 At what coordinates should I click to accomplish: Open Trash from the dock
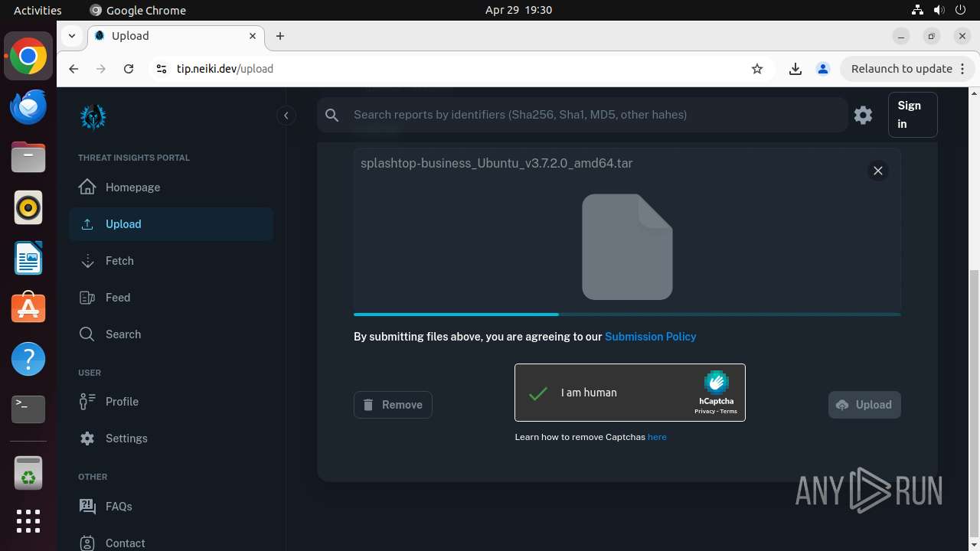[x=28, y=473]
